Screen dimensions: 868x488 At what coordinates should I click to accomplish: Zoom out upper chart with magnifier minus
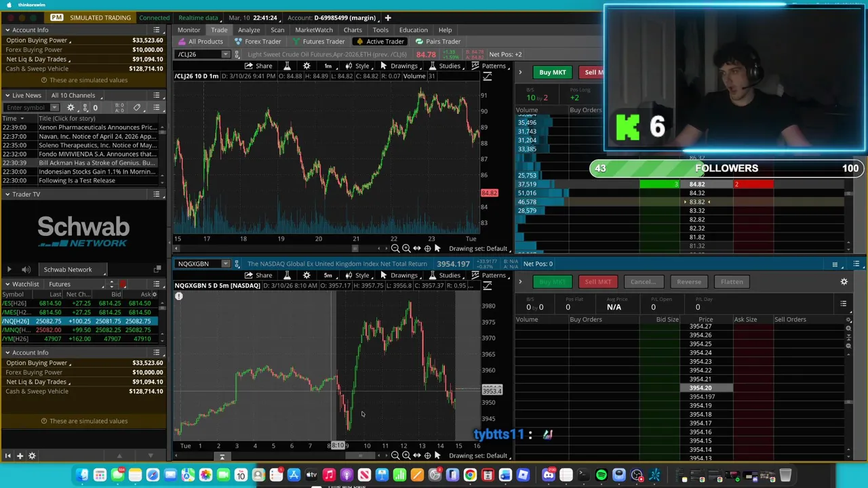(395, 249)
